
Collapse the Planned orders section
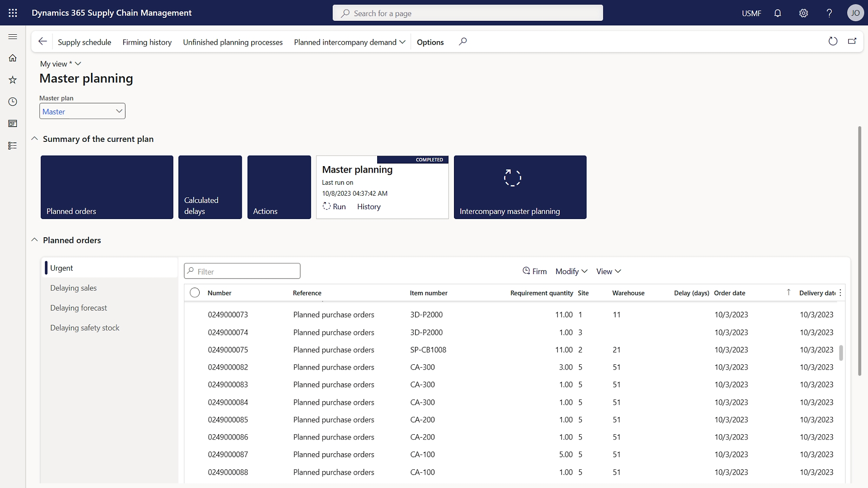[x=34, y=239]
